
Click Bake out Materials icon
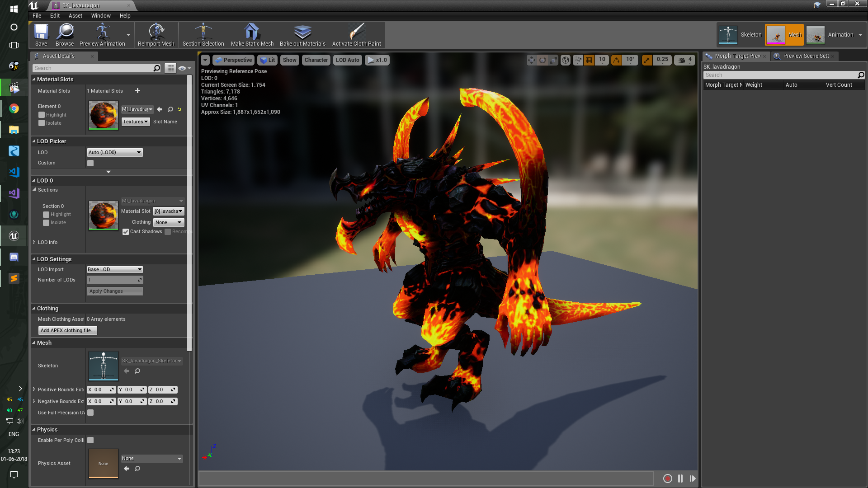[x=302, y=35]
